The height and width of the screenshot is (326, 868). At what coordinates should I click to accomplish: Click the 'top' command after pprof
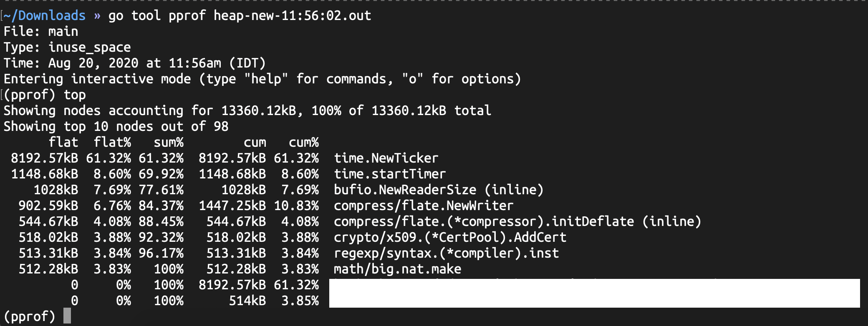[75, 95]
